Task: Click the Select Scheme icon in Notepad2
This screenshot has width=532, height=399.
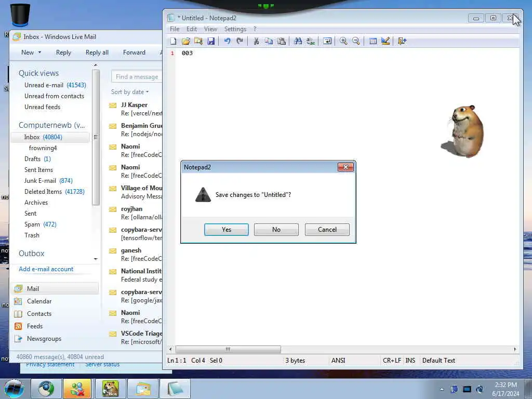Action: 373,41
